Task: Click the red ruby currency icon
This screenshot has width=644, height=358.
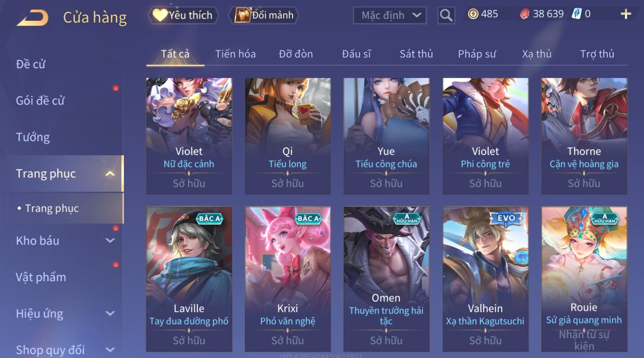Action: tap(524, 14)
